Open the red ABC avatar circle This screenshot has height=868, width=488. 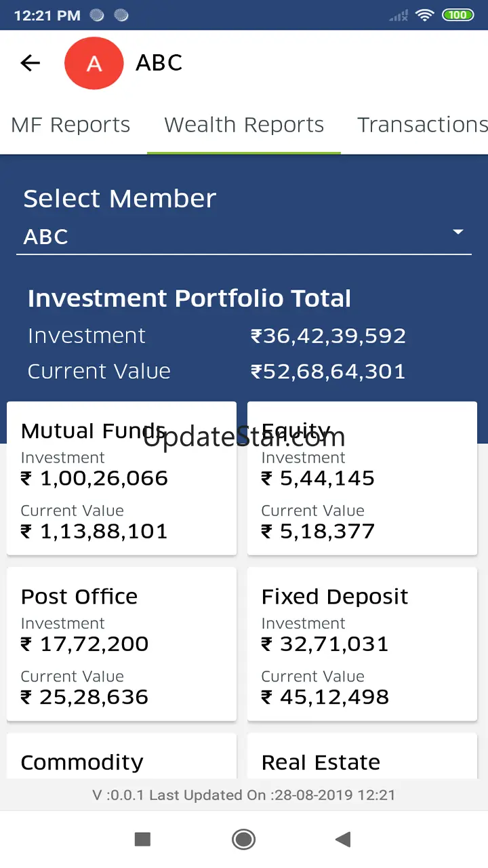[x=94, y=64]
